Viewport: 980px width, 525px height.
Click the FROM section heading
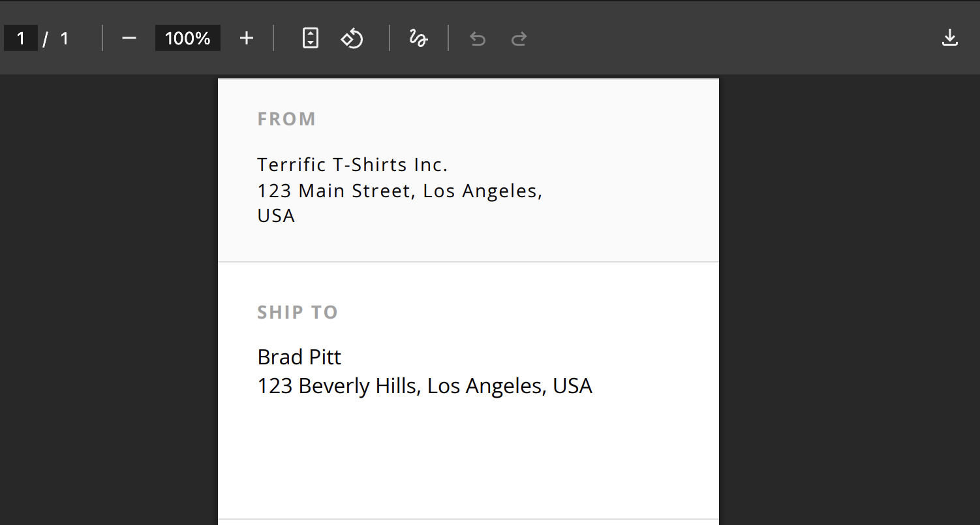(x=286, y=119)
